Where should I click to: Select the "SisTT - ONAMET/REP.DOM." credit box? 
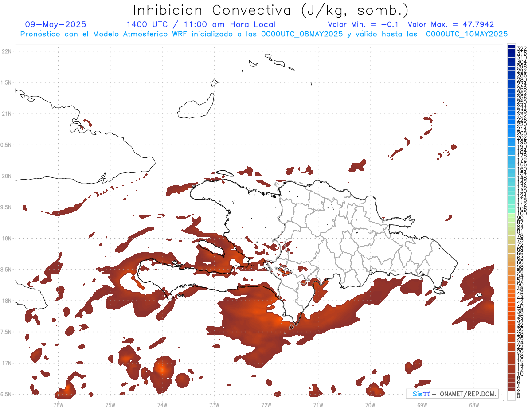pyautogui.click(x=452, y=394)
